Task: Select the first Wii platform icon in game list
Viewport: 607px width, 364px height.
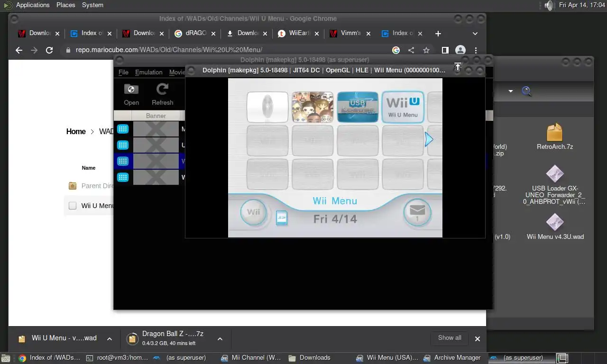Action: click(123, 129)
